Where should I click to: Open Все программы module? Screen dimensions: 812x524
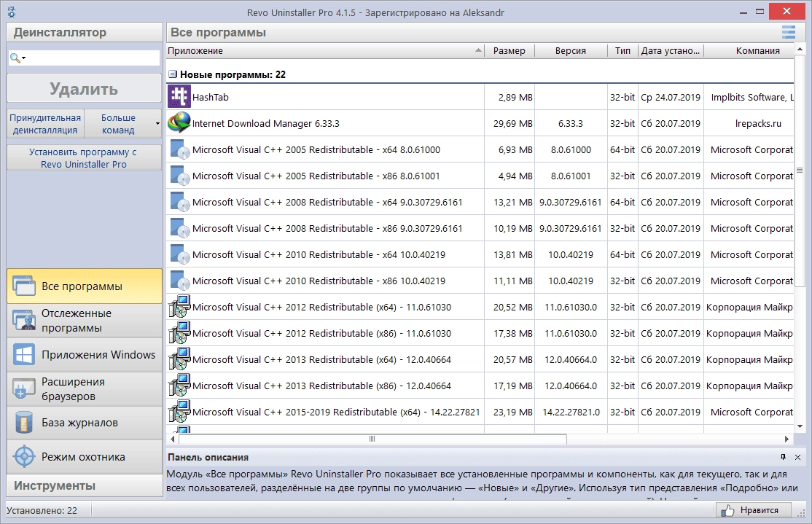85,286
